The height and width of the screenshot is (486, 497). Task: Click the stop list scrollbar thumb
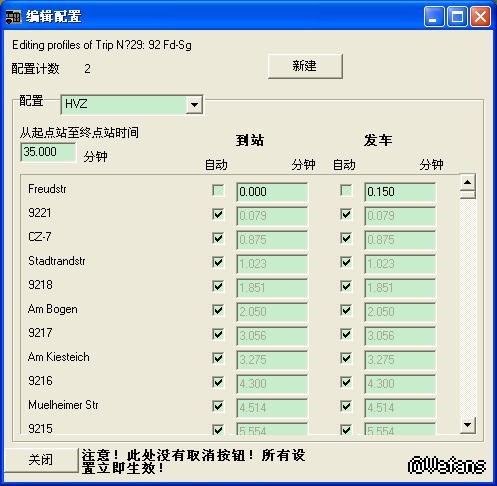pos(468,194)
